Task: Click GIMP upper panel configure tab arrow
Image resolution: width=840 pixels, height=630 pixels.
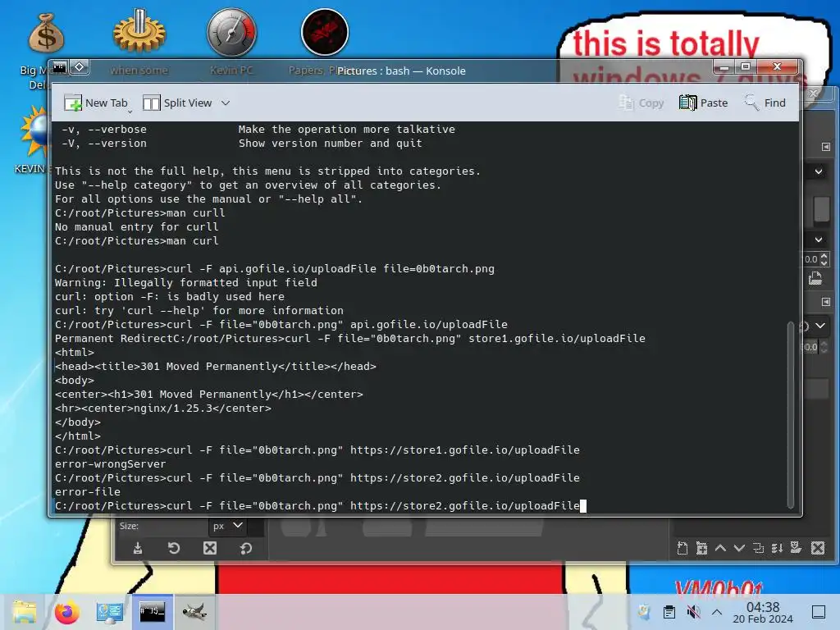Action: (x=825, y=147)
